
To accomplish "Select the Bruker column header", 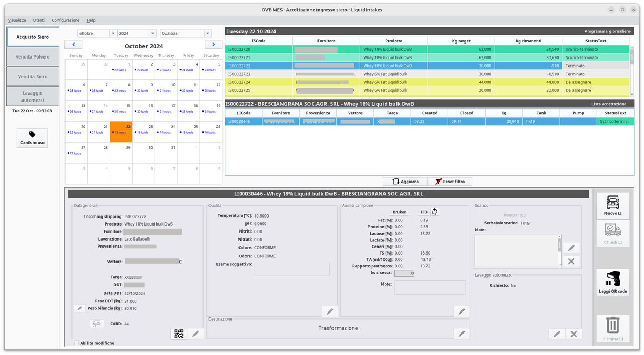I will tap(399, 212).
